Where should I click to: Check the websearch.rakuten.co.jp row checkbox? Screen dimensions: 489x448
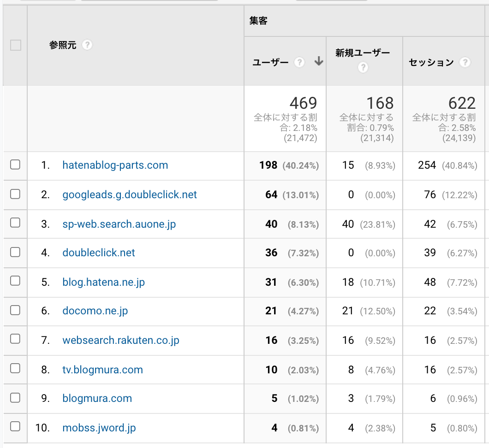[15, 339]
